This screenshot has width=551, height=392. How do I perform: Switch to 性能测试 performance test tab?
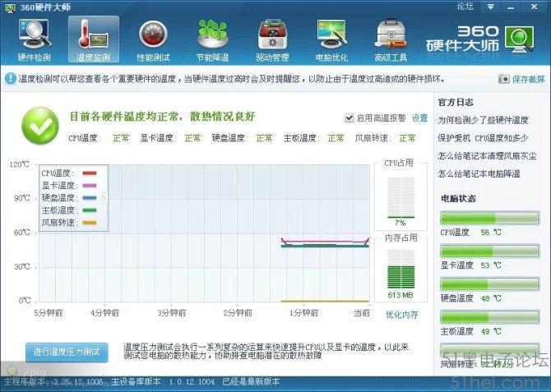153,40
